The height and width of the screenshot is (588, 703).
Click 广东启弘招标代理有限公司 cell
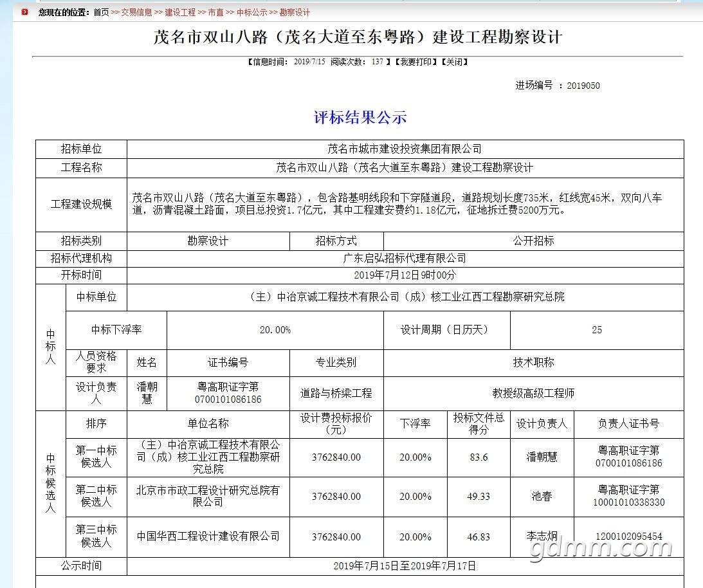[405, 259]
